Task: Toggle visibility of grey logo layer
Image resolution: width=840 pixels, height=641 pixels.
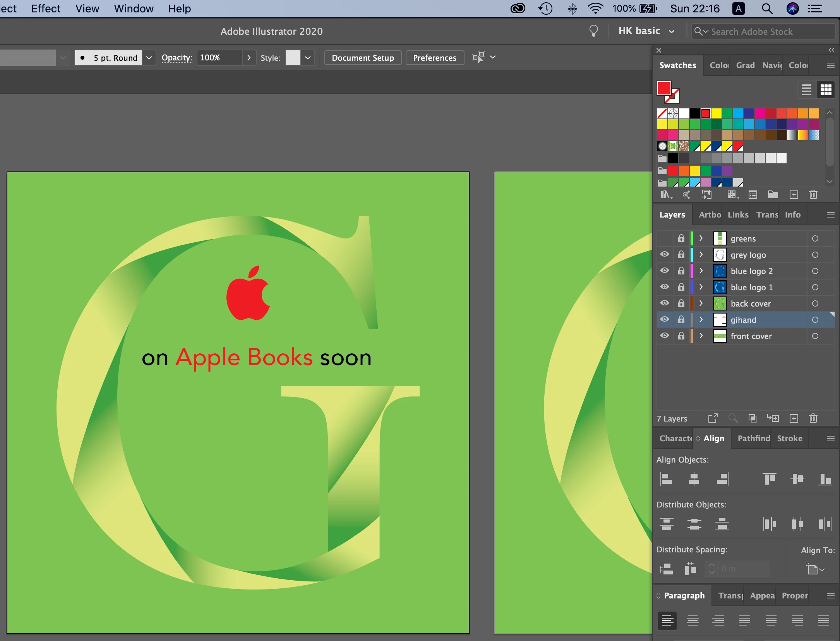Action: pos(665,254)
